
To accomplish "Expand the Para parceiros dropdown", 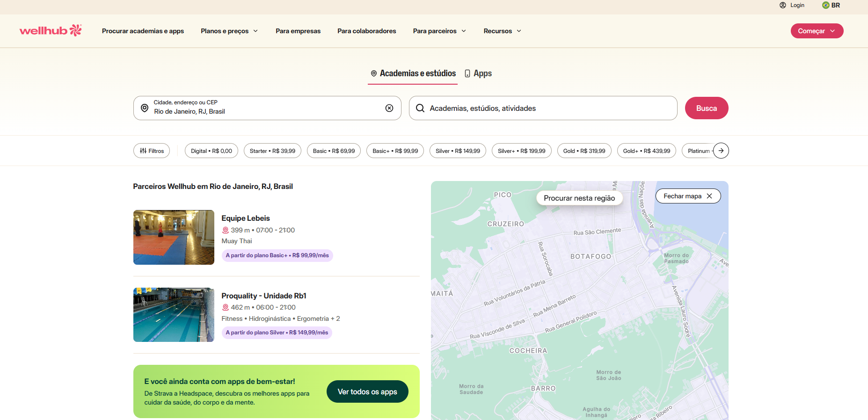I will (x=439, y=31).
